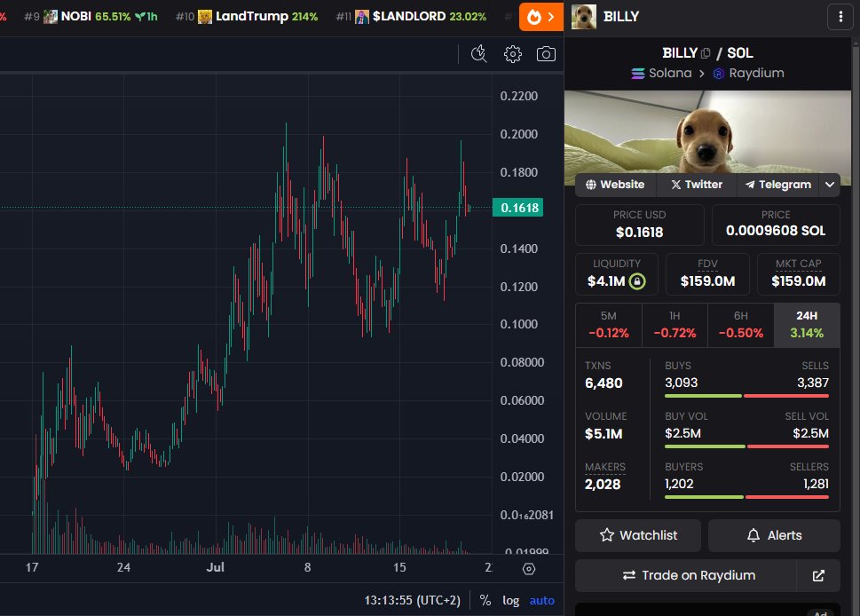Click the buyers versus sellers ratio bar
Image resolution: width=860 pixels, height=616 pixels.
coord(746,497)
